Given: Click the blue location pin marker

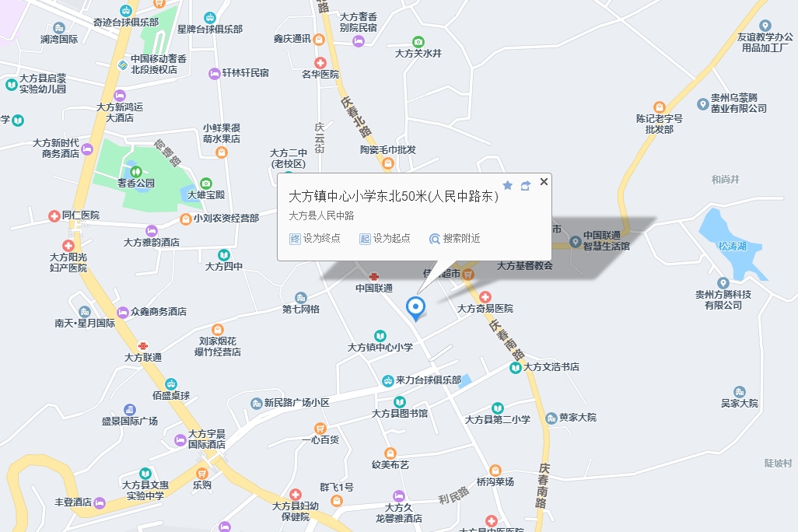Looking at the screenshot, I should click(416, 309).
